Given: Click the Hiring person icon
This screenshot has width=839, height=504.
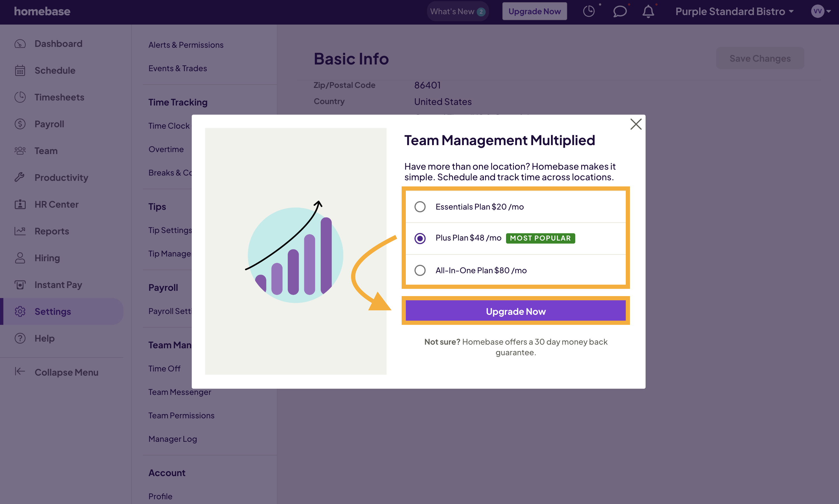Looking at the screenshot, I should pos(20,258).
